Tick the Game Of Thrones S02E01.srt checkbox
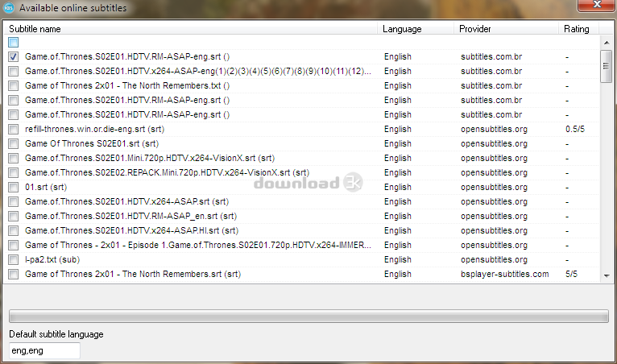617x364 pixels. (x=14, y=143)
